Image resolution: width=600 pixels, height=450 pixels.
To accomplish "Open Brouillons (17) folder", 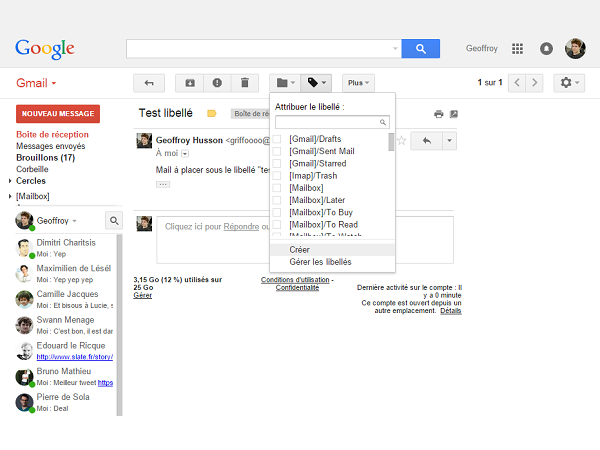I will tap(46, 158).
